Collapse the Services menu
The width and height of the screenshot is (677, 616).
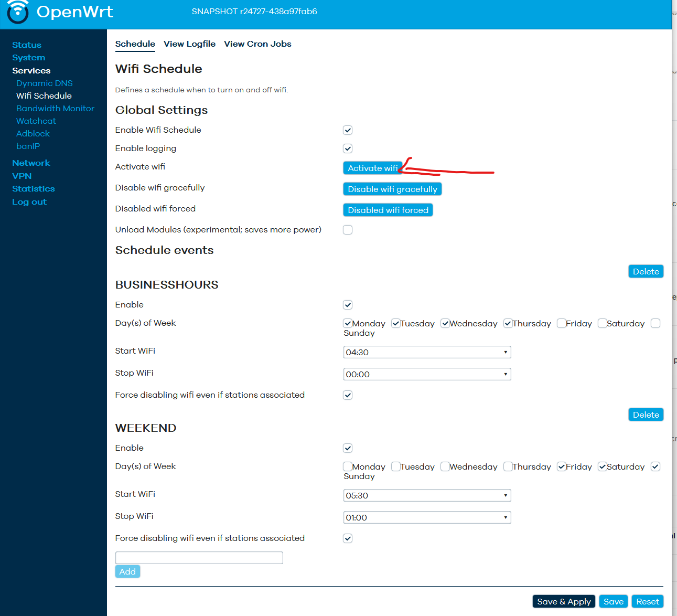(31, 70)
